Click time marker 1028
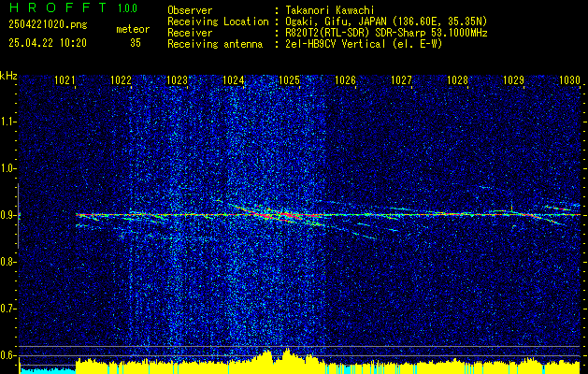This screenshot has width=588, height=374. point(458,79)
